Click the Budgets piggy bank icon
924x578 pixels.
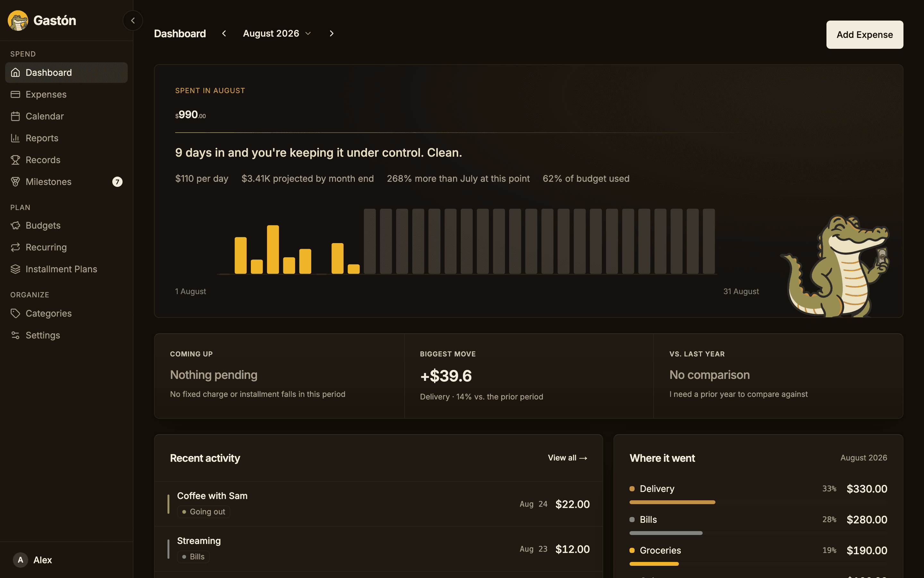coord(15,225)
